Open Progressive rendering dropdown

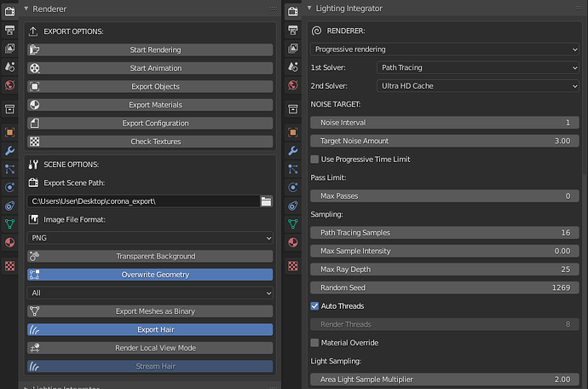pyautogui.click(x=445, y=49)
